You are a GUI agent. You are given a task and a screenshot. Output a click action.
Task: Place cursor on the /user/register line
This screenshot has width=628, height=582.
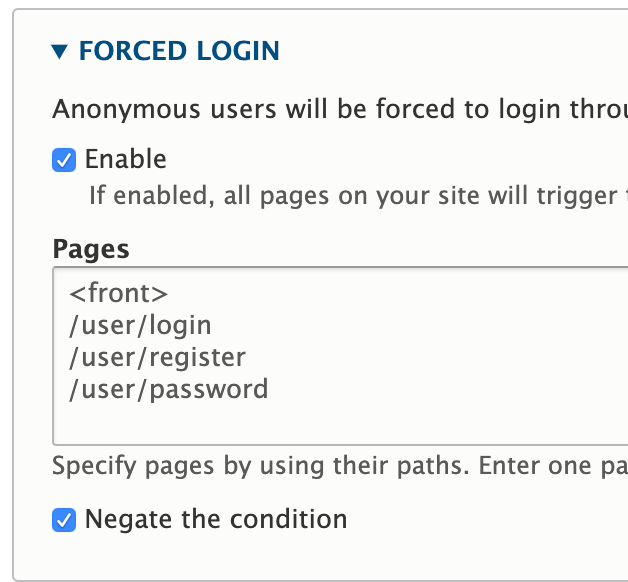157,357
